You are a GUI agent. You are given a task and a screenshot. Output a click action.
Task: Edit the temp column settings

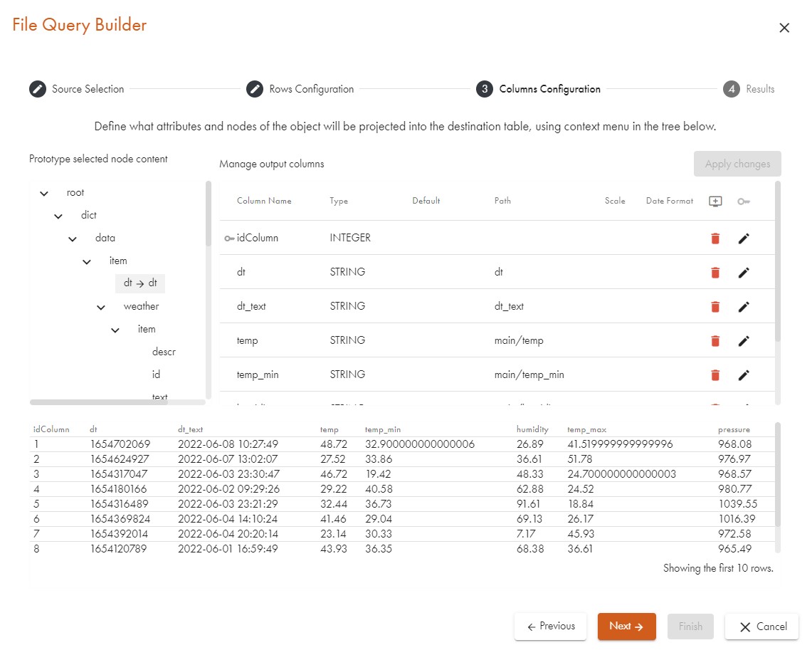(x=744, y=341)
